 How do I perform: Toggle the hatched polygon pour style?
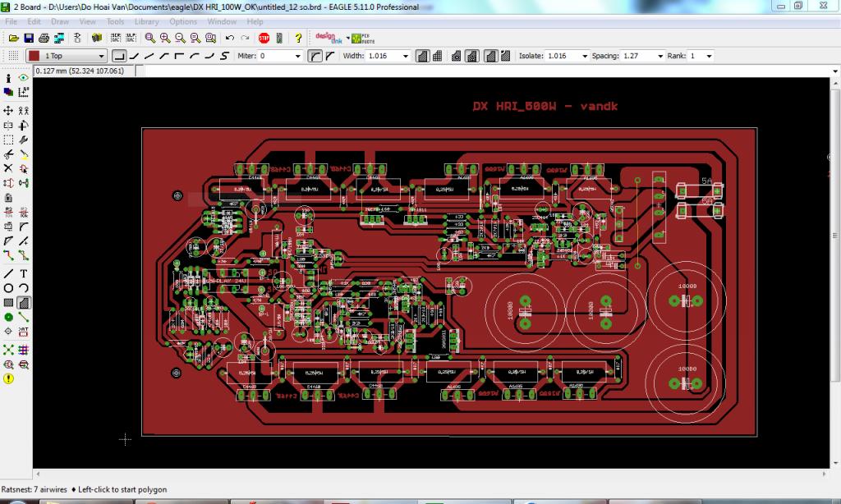[x=437, y=56]
